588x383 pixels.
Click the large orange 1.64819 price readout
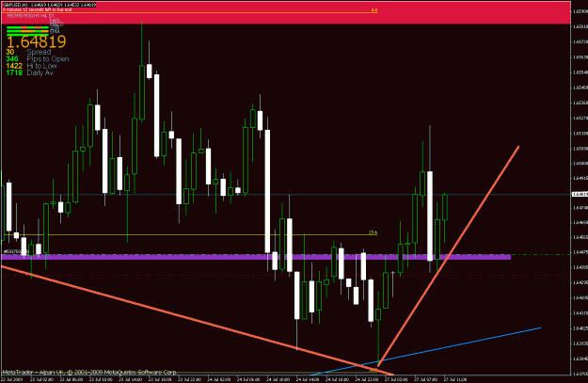click(x=37, y=41)
